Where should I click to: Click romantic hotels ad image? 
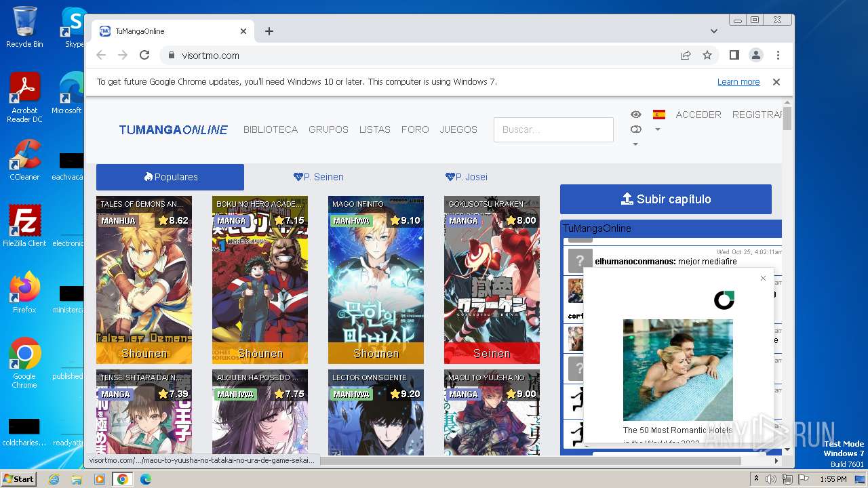(678, 370)
